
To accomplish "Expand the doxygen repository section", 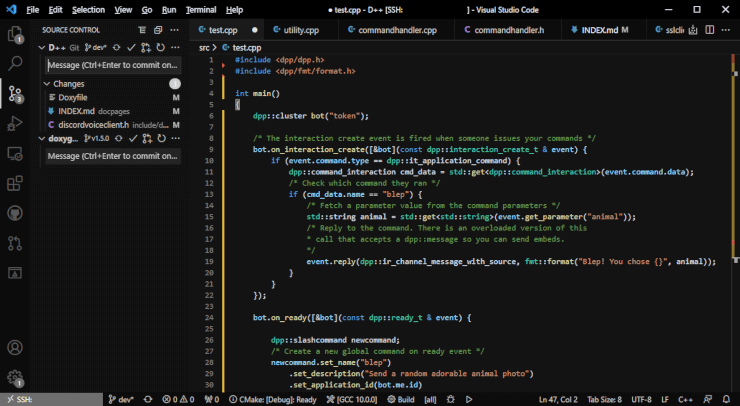I will [41, 139].
